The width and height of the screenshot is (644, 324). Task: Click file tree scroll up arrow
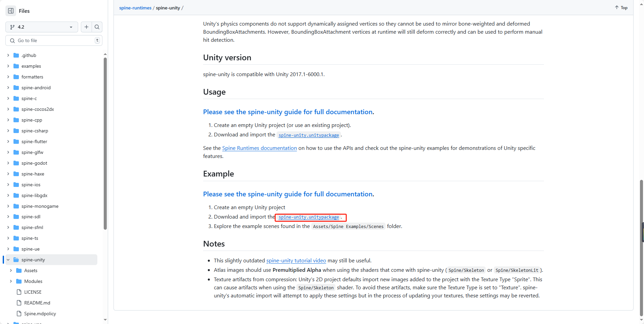105,54
